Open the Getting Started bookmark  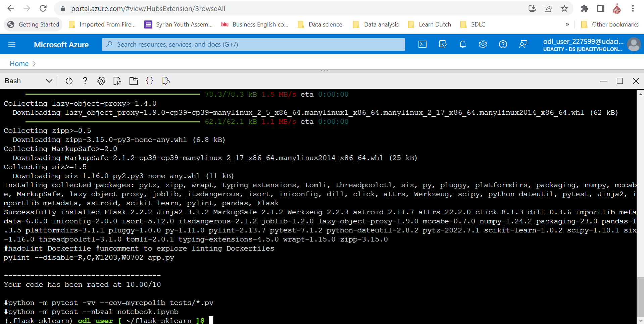(x=33, y=24)
